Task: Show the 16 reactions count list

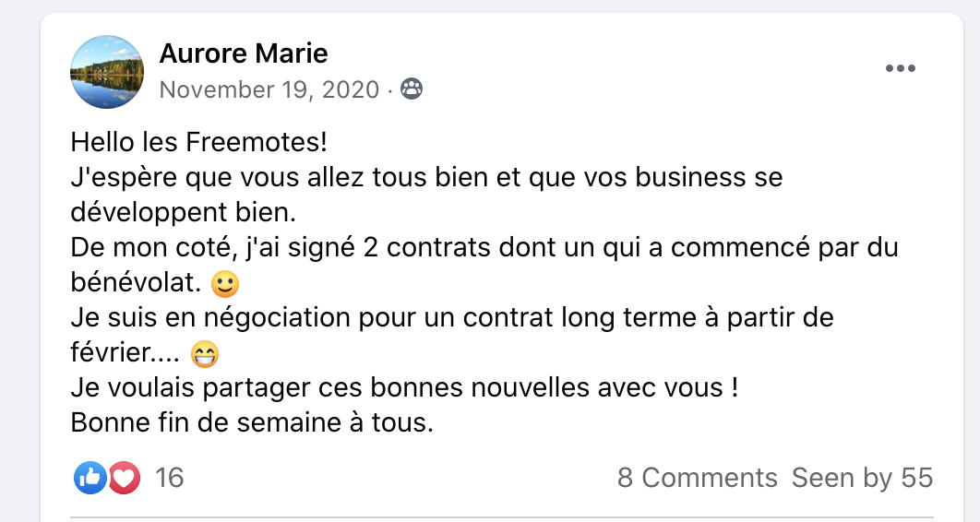Action: coord(170,478)
